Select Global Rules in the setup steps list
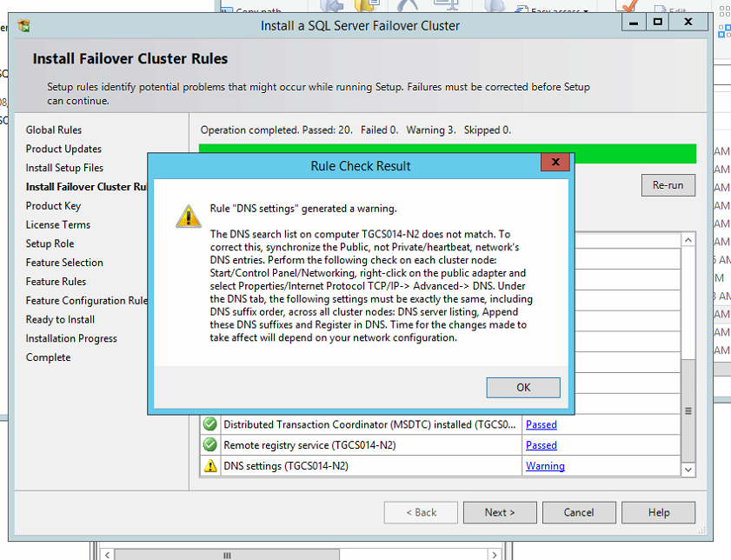Viewport: 731px width, 560px height. pyautogui.click(x=54, y=130)
